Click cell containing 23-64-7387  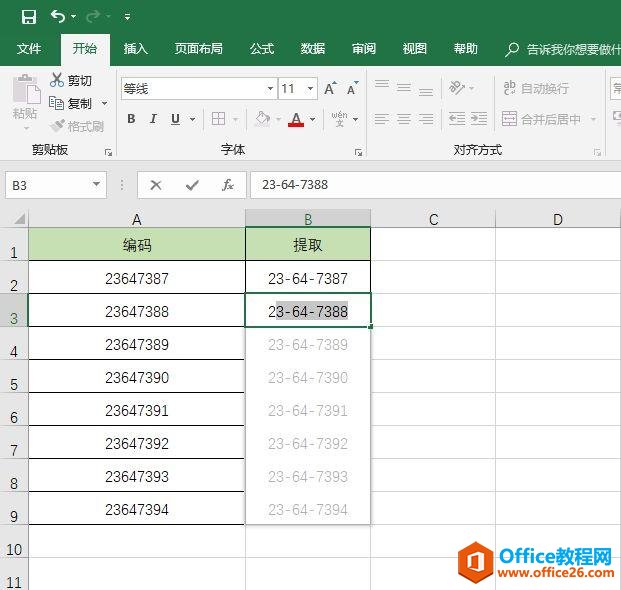[x=308, y=278]
